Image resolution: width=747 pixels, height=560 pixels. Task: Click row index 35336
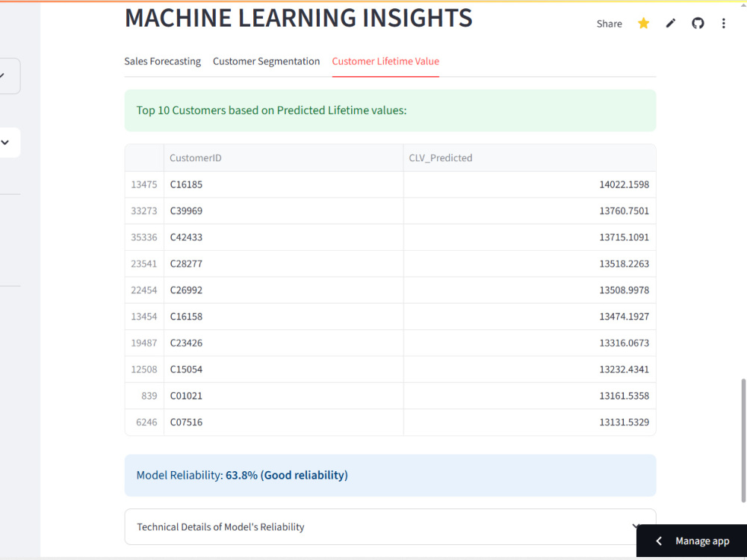click(x=144, y=237)
